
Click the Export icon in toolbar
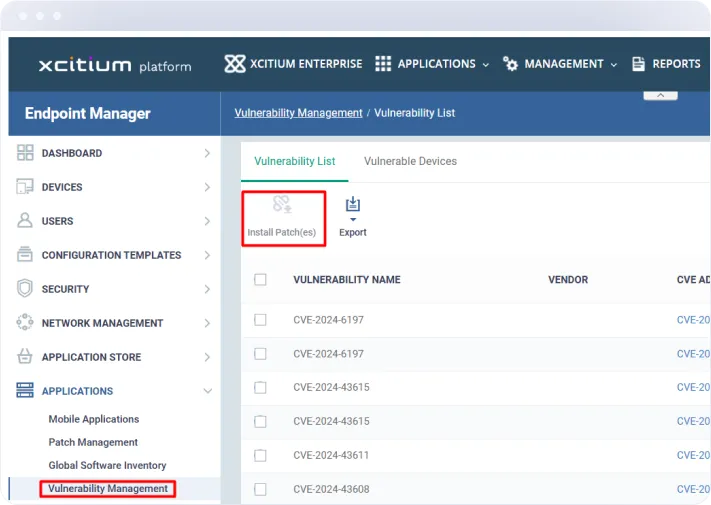(x=352, y=206)
